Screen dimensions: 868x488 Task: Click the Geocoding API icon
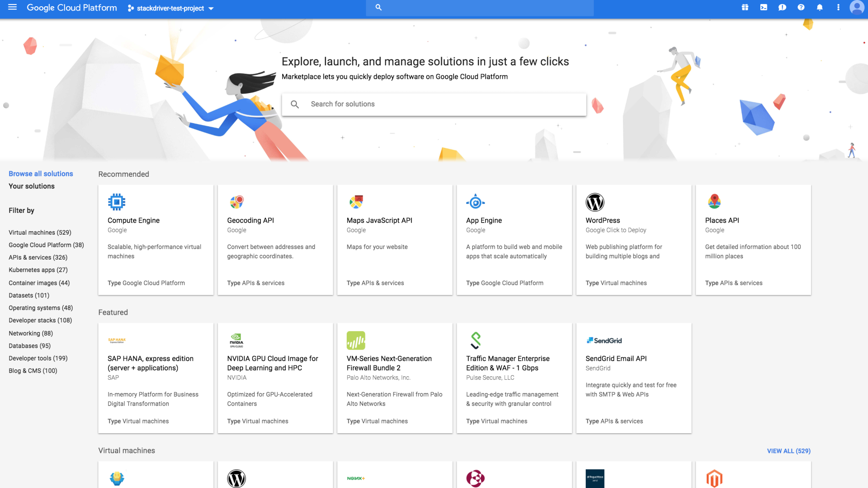pos(236,202)
